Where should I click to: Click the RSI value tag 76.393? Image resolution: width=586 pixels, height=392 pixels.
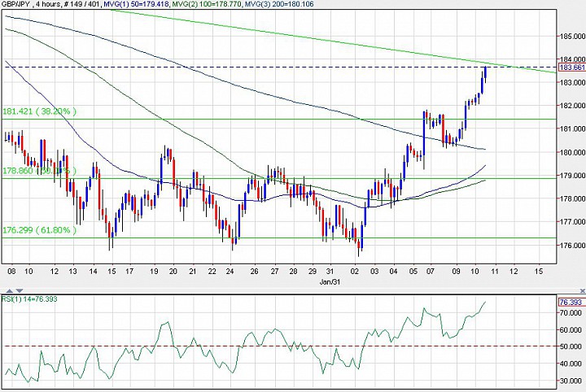coord(572,302)
